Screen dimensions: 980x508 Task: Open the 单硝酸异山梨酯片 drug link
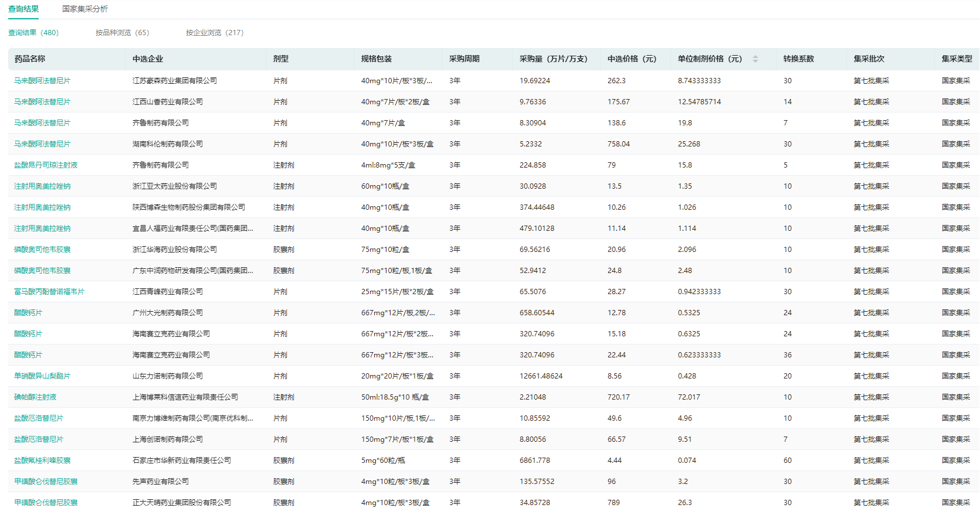pyautogui.click(x=42, y=376)
